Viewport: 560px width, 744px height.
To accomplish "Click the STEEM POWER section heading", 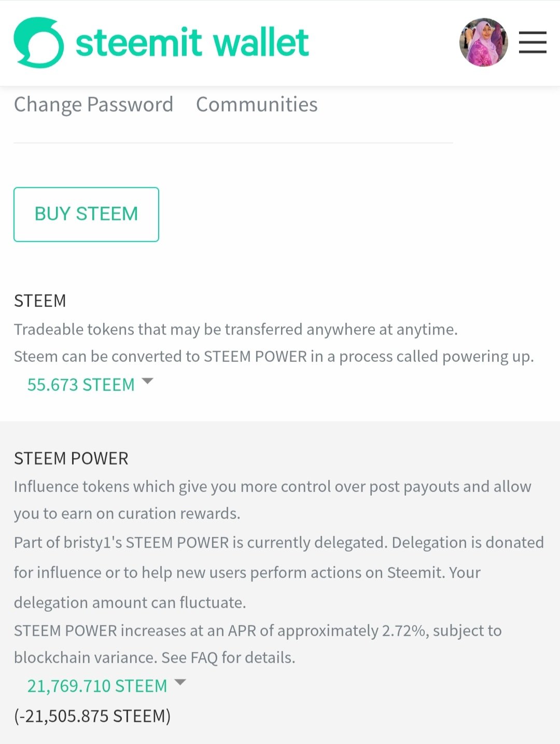I will pyautogui.click(x=71, y=458).
